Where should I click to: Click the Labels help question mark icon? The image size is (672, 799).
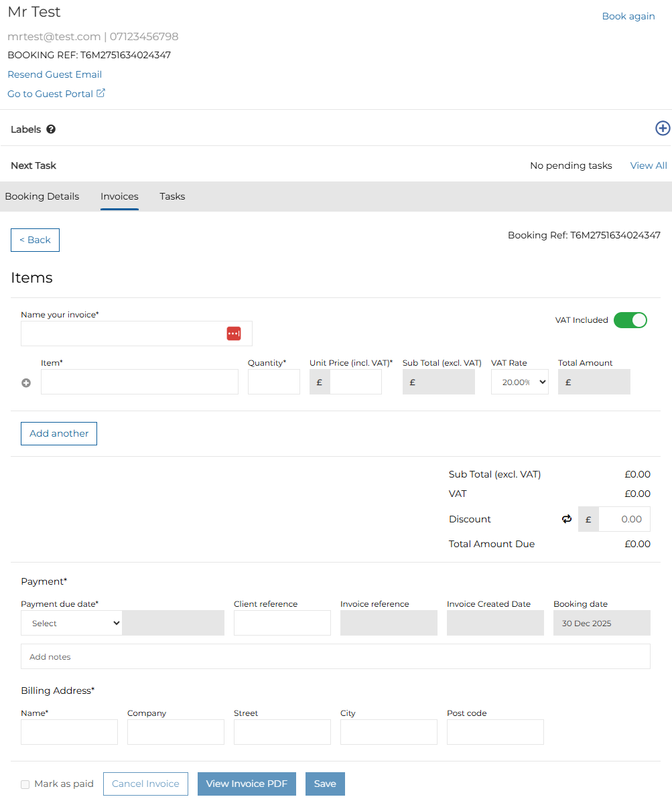point(51,129)
